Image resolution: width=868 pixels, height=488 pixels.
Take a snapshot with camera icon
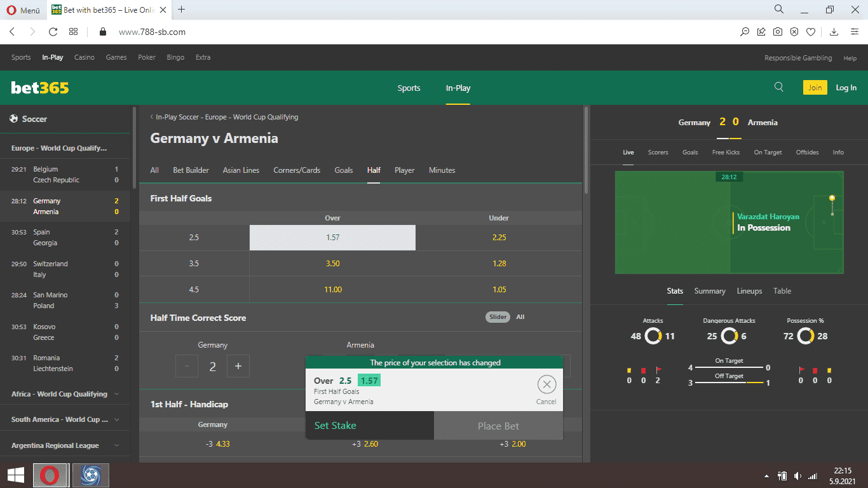click(x=778, y=32)
